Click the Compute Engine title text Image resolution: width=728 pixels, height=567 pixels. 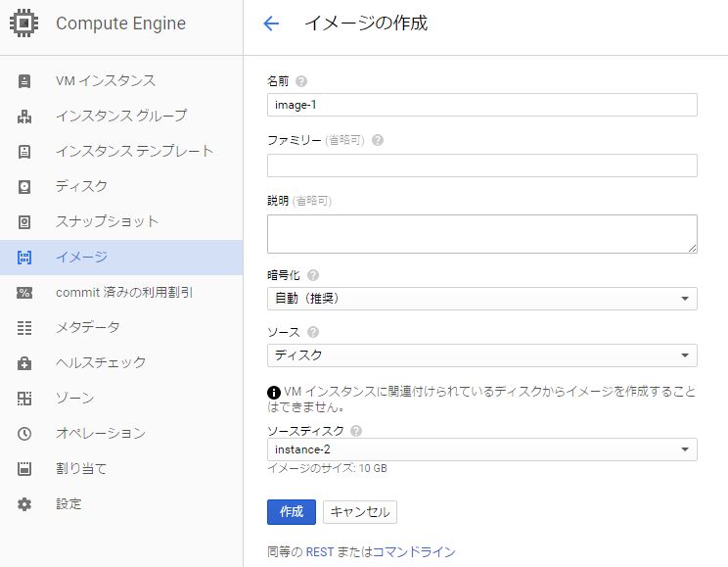click(x=120, y=24)
